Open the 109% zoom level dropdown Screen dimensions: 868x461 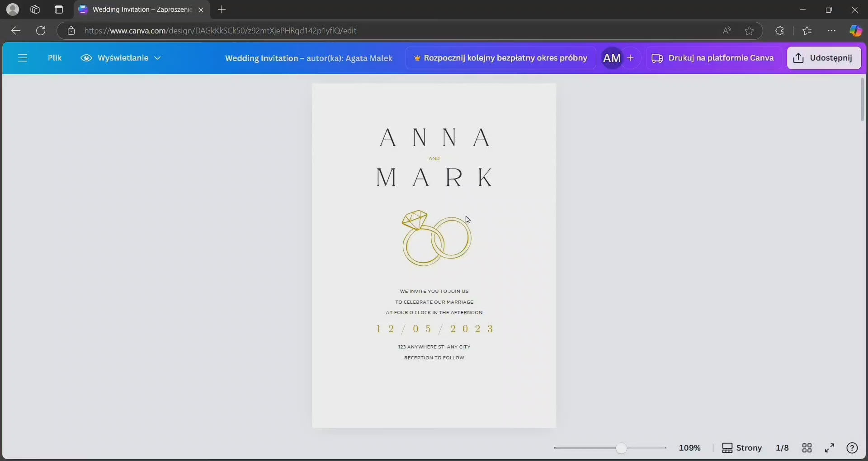click(689, 448)
